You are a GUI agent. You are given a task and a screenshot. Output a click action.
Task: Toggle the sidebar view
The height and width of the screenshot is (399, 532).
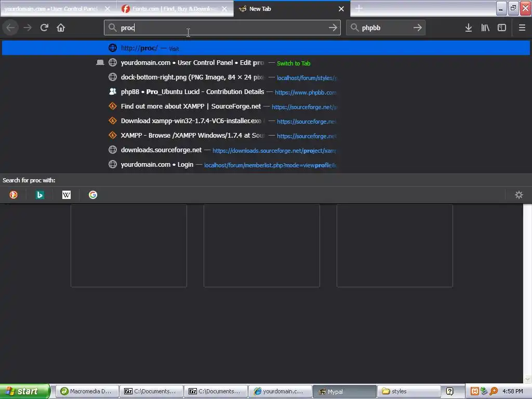tap(502, 28)
